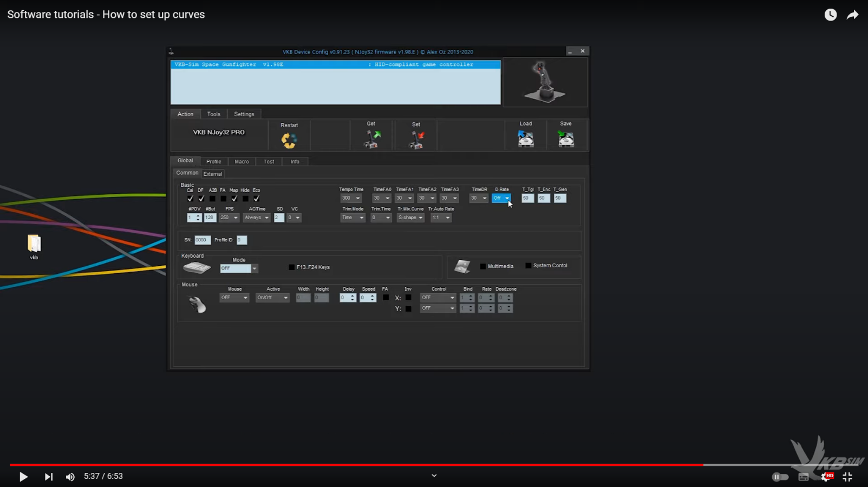The image size is (868, 487).
Task: Enable the F13..F24 Keys checkbox
Action: point(292,267)
